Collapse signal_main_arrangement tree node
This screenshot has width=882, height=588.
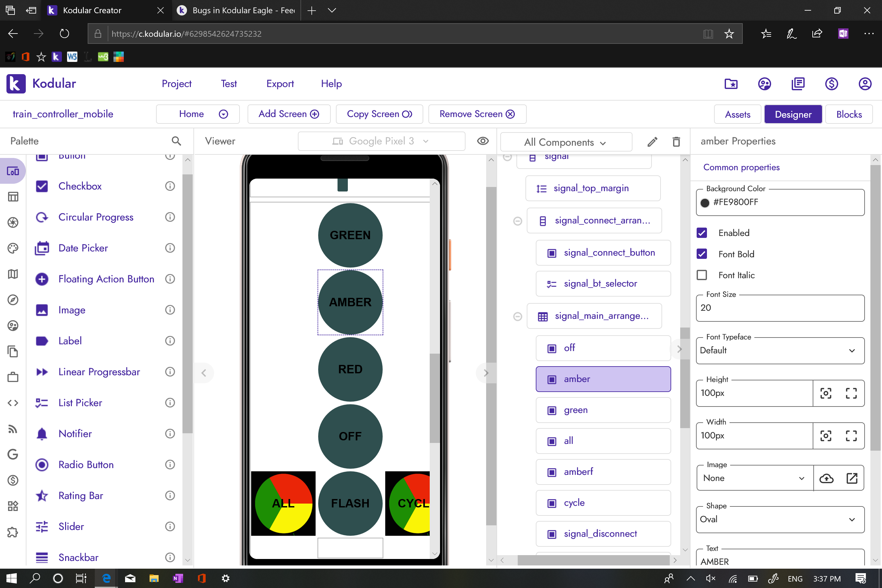coord(517,317)
